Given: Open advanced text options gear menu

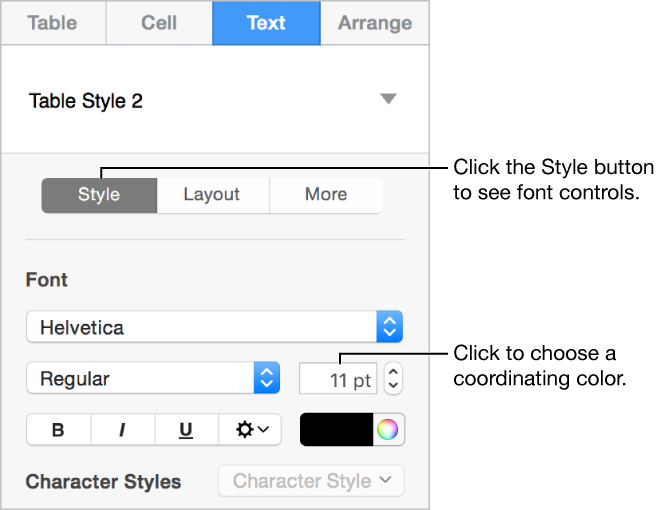Looking at the screenshot, I should point(250,430).
